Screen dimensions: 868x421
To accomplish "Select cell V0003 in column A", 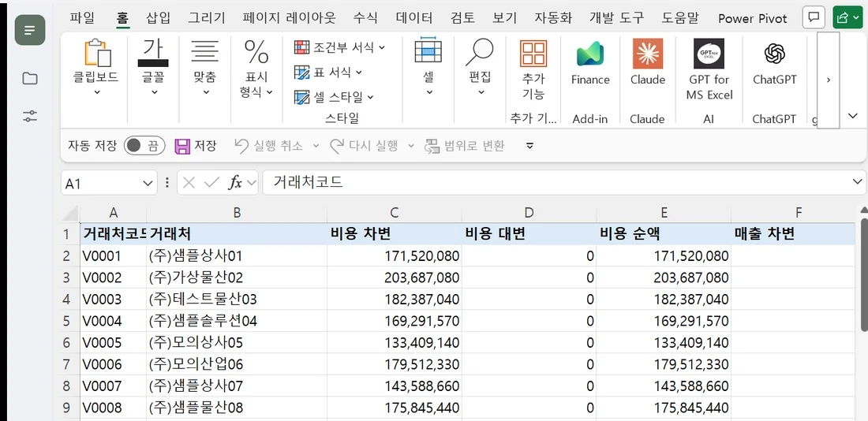I will point(113,300).
